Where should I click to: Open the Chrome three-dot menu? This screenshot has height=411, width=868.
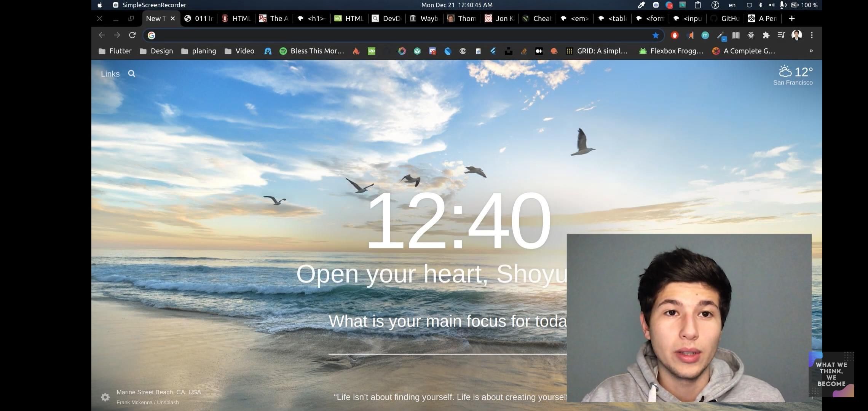click(x=811, y=35)
